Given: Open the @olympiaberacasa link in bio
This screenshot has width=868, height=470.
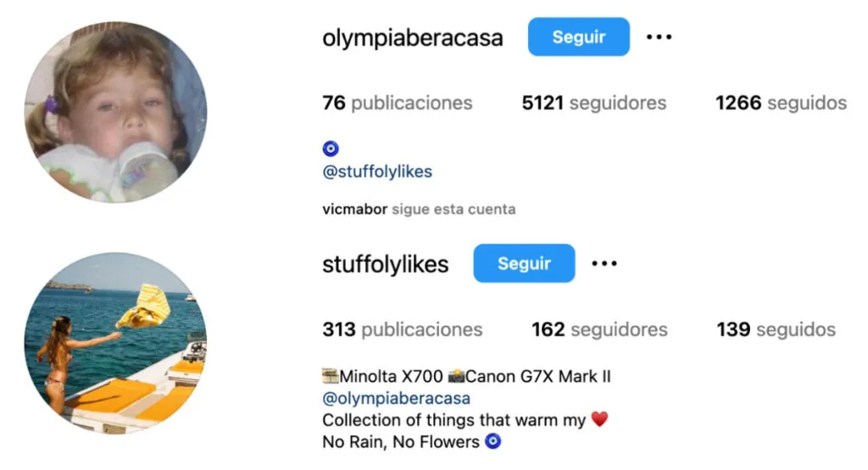Looking at the screenshot, I should 397,398.
